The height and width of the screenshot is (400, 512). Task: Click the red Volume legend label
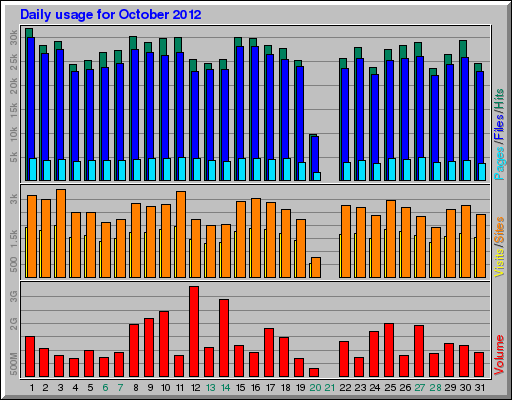pos(499,355)
